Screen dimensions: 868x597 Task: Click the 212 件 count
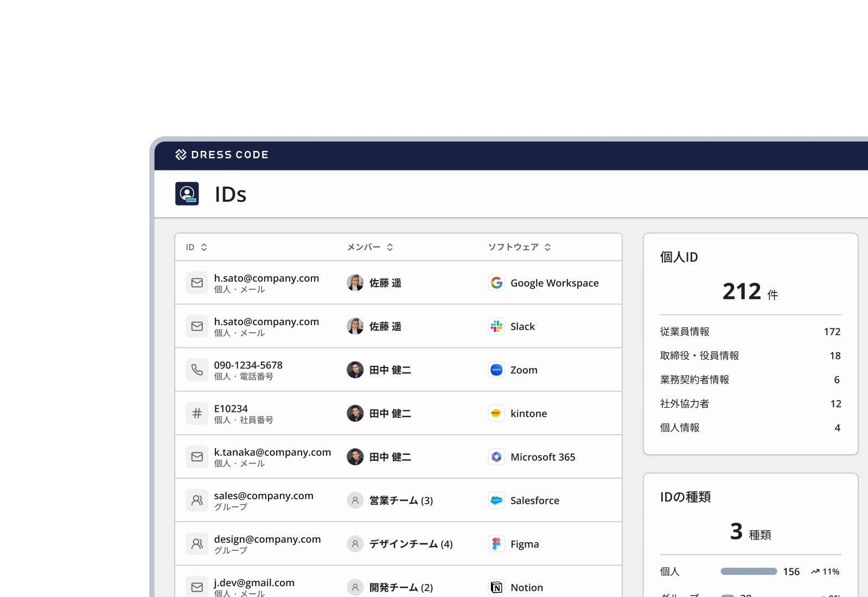(750, 291)
